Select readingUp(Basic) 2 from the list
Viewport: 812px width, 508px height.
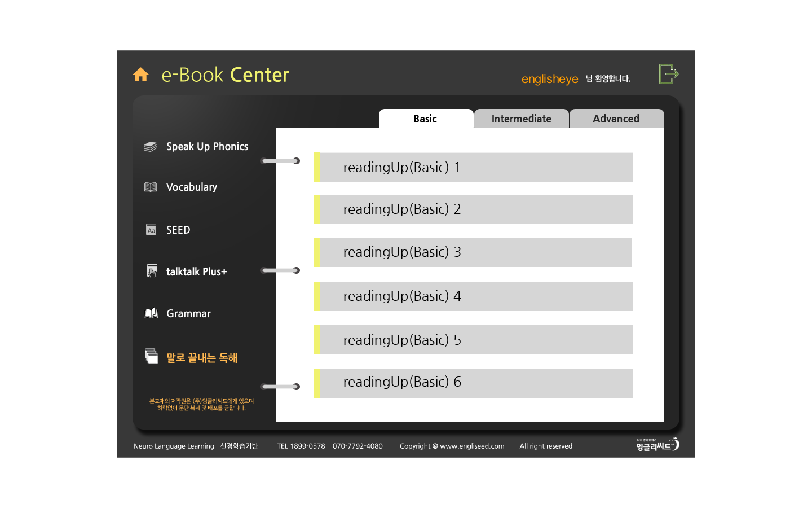pyautogui.click(x=474, y=209)
